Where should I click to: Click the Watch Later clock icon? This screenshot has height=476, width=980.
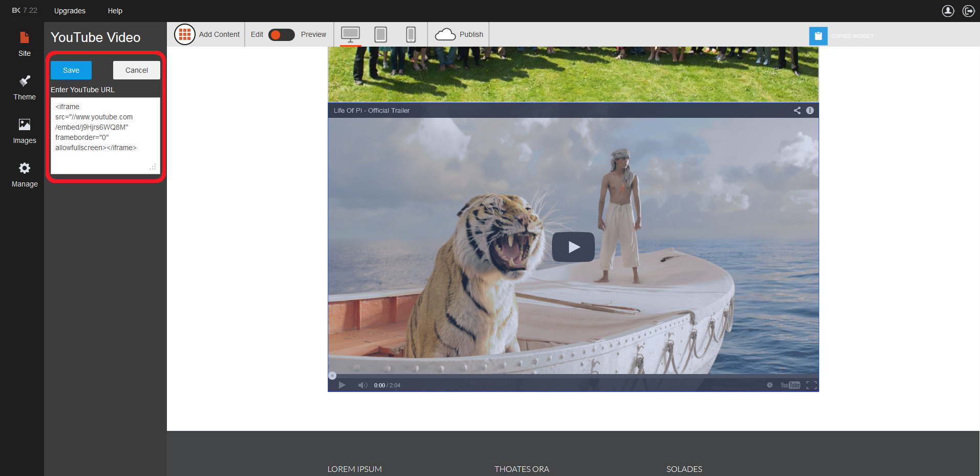(770, 385)
